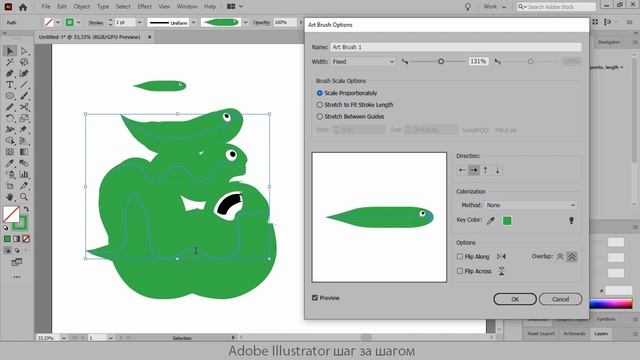Screen dimensions: 640x360
Task: Use the Key Color eyedropper in dialog
Action: click(491, 221)
